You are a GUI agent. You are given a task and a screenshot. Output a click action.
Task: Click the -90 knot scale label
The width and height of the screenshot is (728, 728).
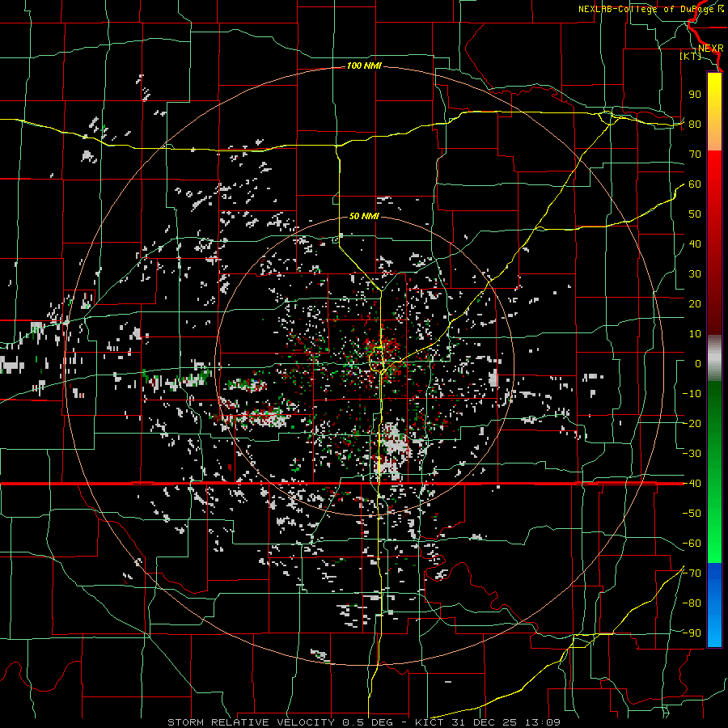(692, 633)
